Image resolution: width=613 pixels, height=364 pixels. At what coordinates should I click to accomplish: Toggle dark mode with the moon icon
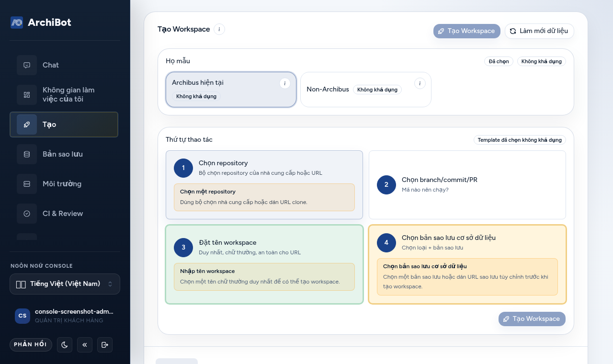click(65, 345)
